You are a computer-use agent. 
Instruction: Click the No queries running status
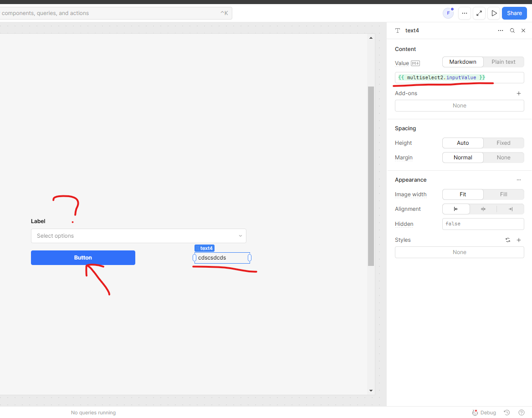(x=93, y=413)
